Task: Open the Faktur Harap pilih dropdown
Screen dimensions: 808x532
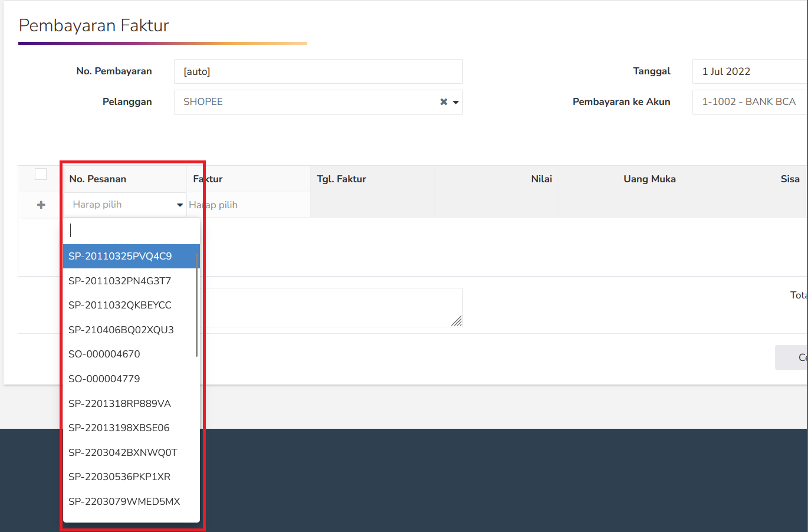Action: [x=248, y=205]
